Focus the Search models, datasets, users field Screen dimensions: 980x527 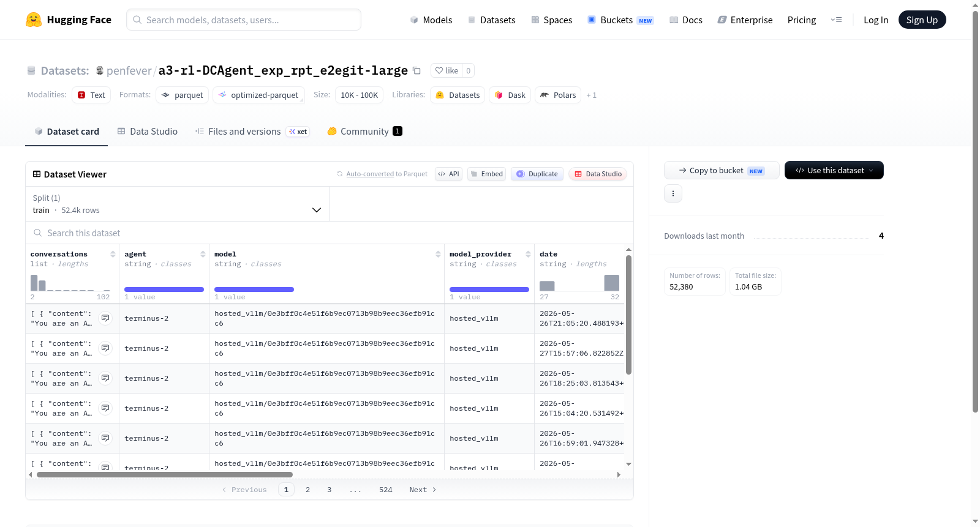[244, 20]
